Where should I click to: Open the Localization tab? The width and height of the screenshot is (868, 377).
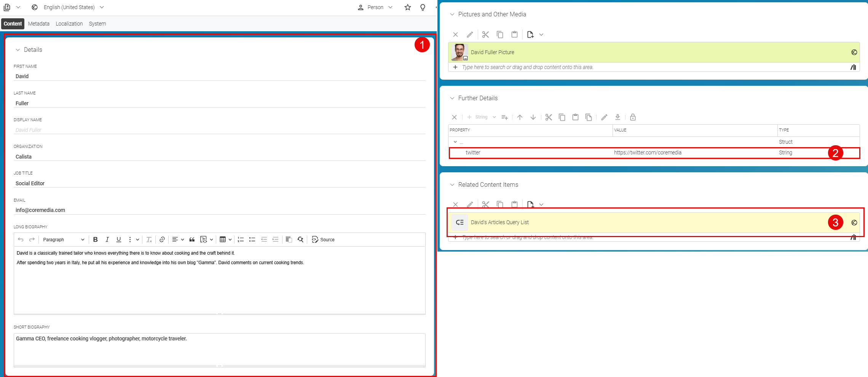tap(69, 24)
